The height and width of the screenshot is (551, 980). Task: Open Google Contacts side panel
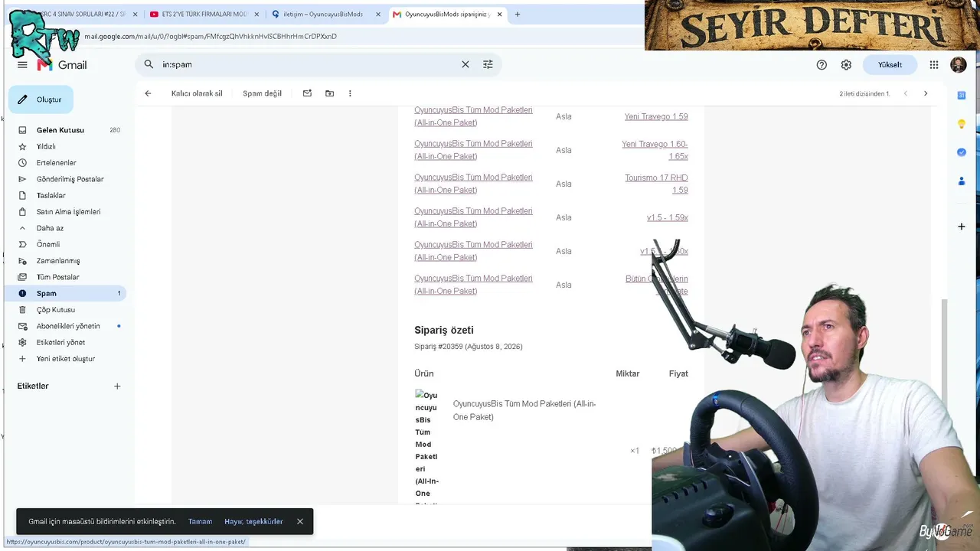(x=962, y=181)
